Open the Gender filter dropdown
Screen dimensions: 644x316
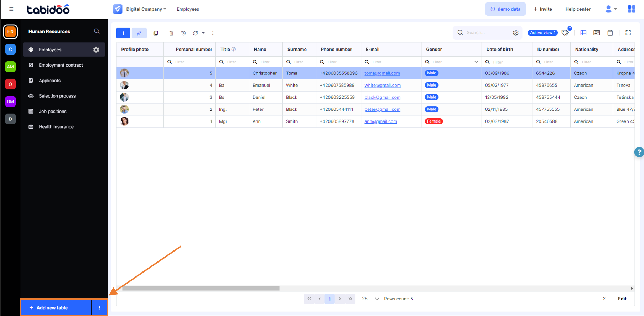(x=476, y=62)
